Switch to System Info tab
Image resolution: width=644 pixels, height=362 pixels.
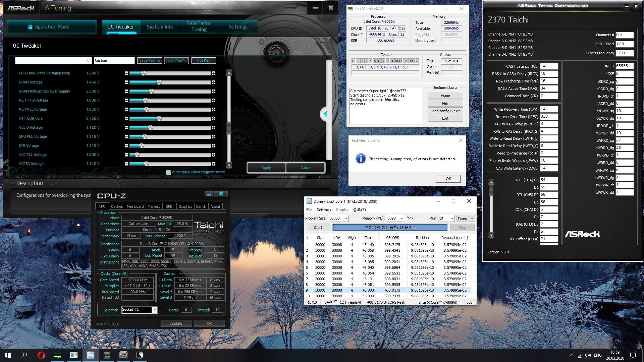pos(160,27)
